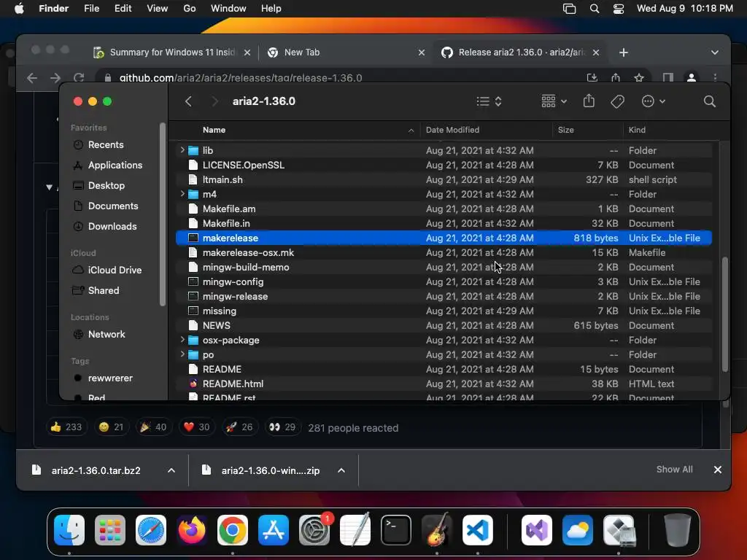The height and width of the screenshot is (560, 747).
Task: Select the Makefile.in file
Action: 444,223
